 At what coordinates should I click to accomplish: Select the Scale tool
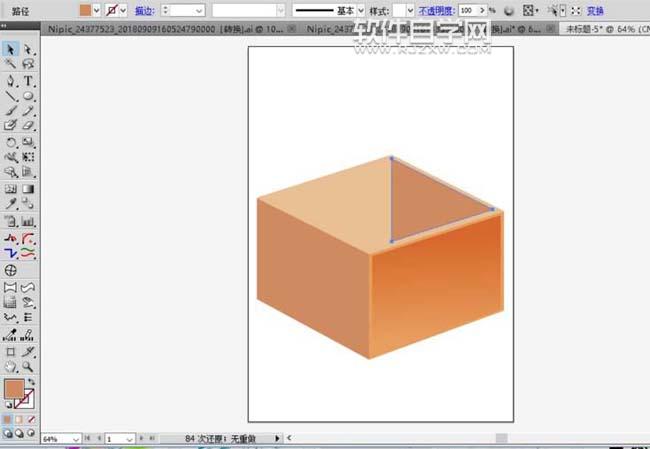pyautogui.click(x=28, y=142)
